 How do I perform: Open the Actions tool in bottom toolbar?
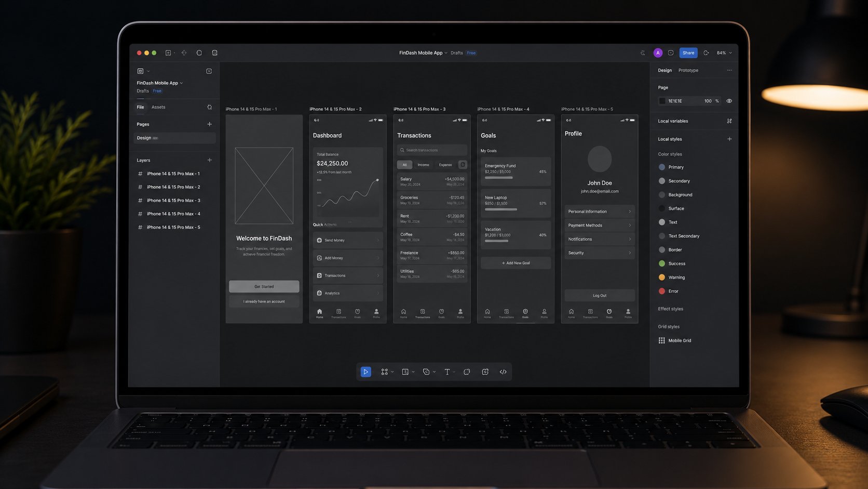[x=485, y=372]
